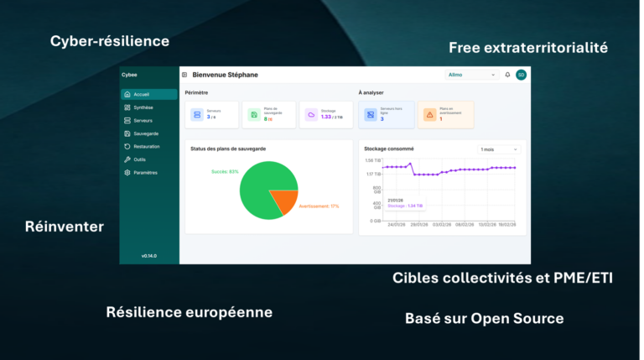The height and width of the screenshot is (360, 644).
Task: Open the notifications bell
Action: point(507,75)
